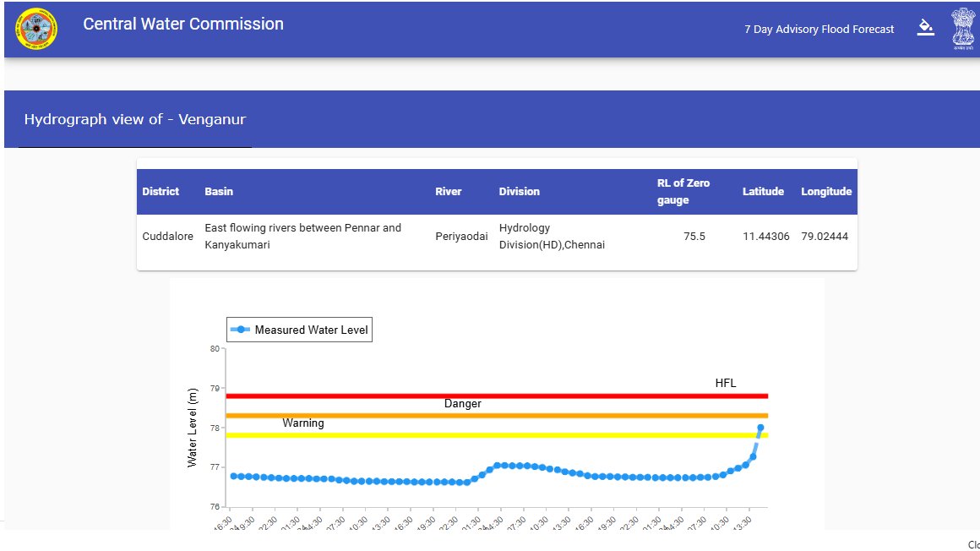Viewport: 980px width, 551px height.
Task: Click the RL of Zero gauge header
Action: point(683,191)
